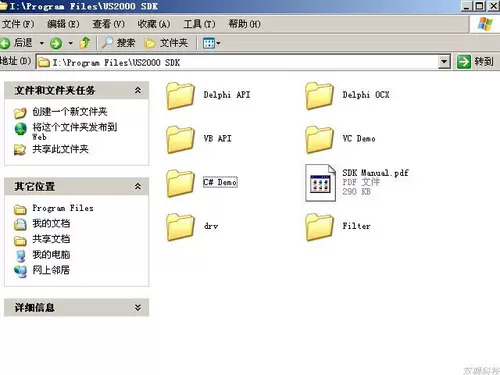500x375 pixels.
Task: Click the publish folder to Web globe icon
Action: [x=20, y=129]
